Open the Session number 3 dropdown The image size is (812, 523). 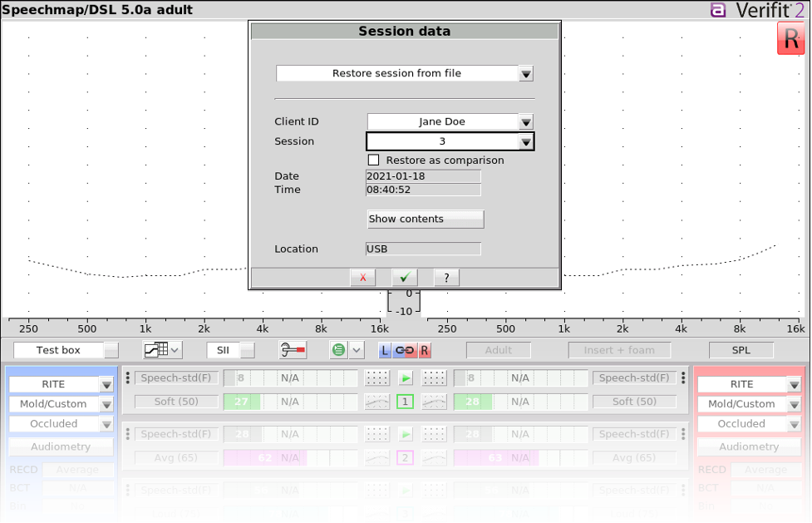(x=526, y=142)
